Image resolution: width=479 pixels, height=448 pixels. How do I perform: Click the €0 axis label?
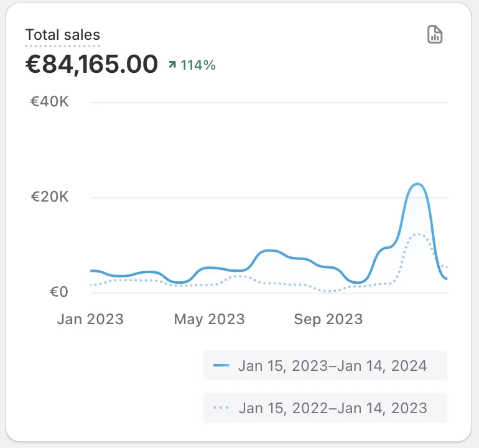pyautogui.click(x=59, y=292)
